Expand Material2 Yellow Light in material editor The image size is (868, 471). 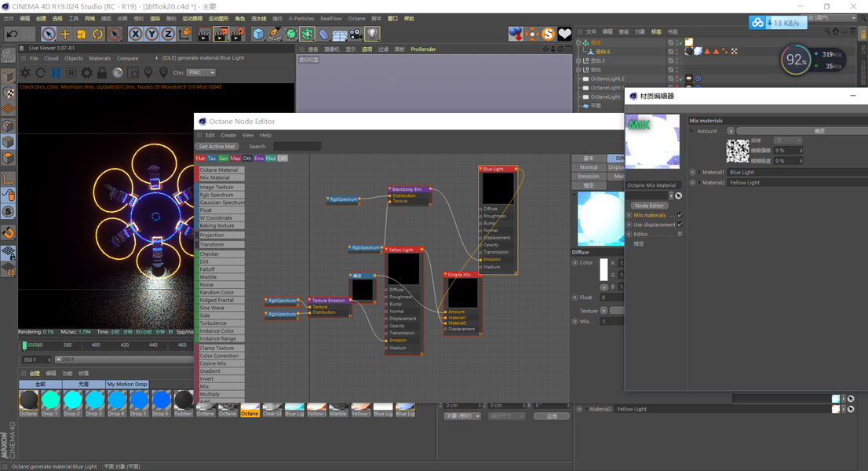click(x=699, y=183)
